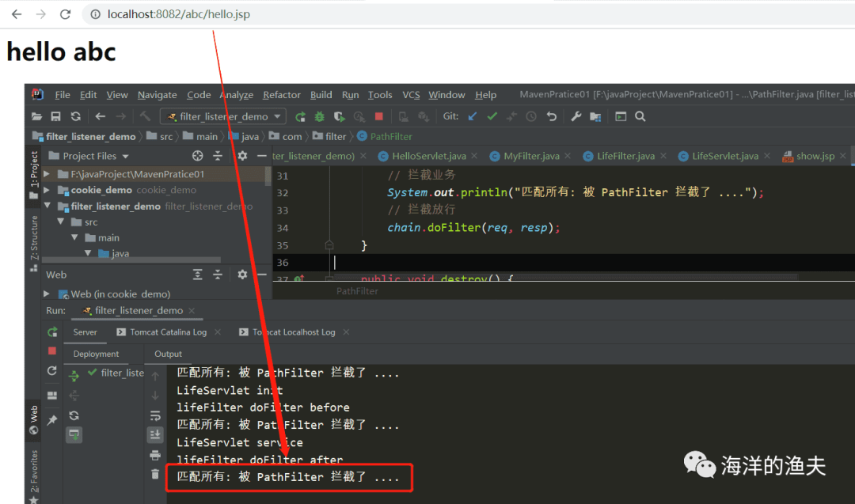Image resolution: width=855 pixels, height=504 pixels.
Task: Click the red Stop icon in main toolbar
Action: [379, 116]
